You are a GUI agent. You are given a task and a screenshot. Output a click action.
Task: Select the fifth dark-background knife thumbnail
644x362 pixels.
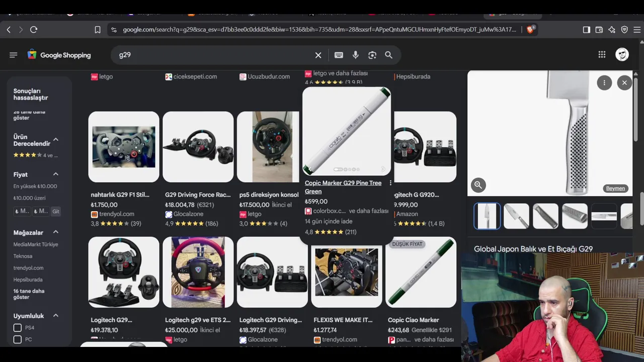click(604, 216)
